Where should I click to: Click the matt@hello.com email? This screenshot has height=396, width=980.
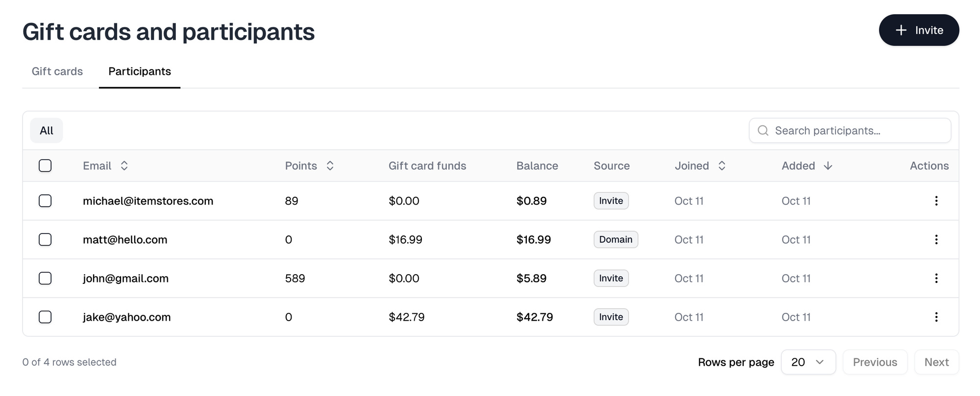click(125, 239)
